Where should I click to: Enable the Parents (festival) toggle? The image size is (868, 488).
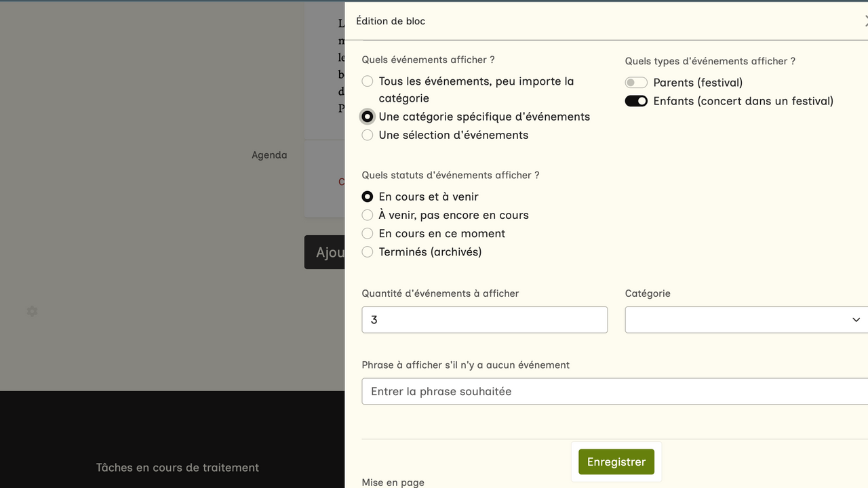[636, 83]
